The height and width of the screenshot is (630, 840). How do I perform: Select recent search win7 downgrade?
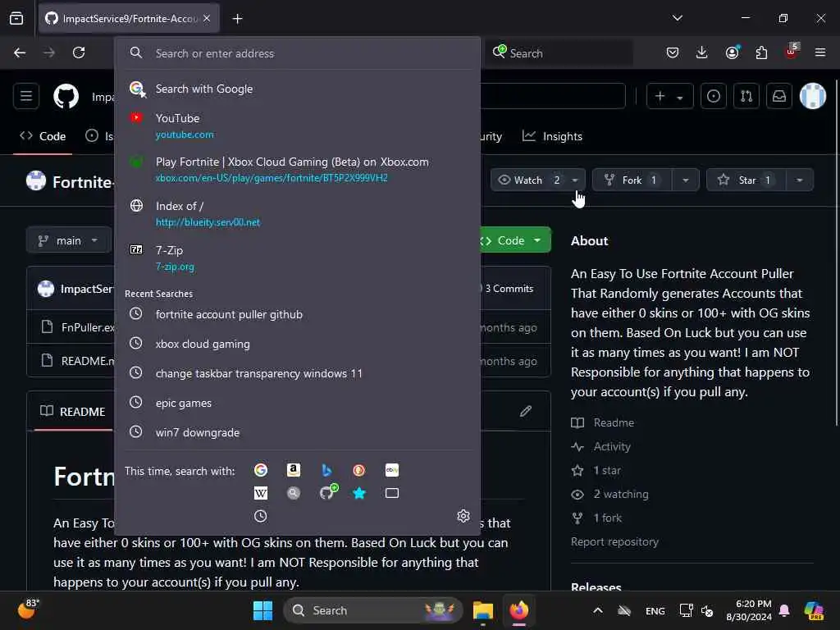pyautogui.click(x=298, y=432)
